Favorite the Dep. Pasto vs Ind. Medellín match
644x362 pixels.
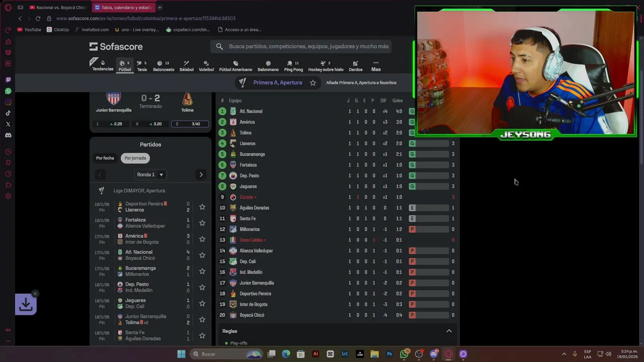pos(202,287)
